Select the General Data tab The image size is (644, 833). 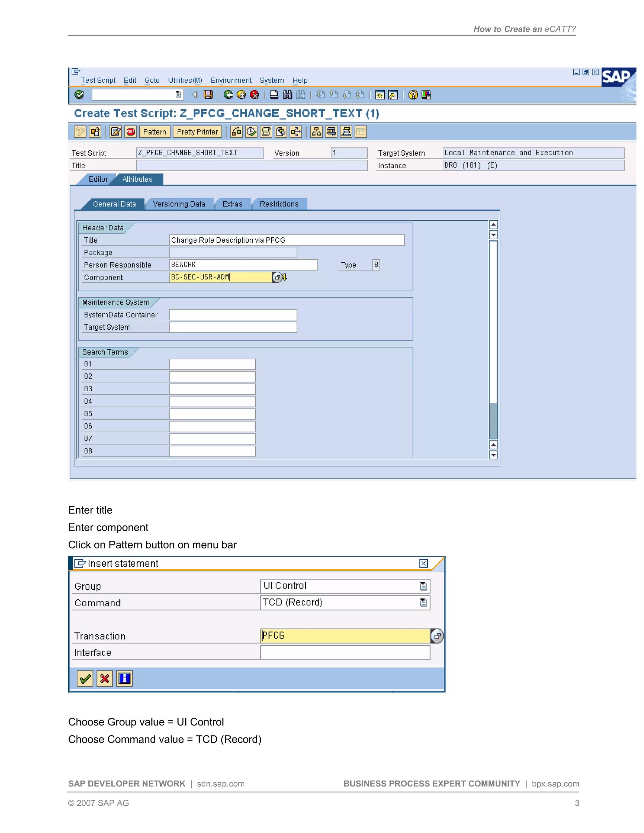(114, 204)
